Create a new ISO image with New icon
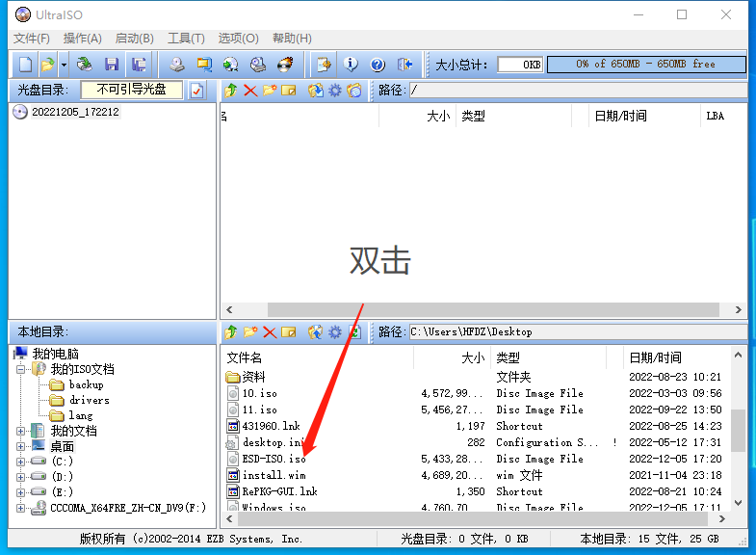 26,65
